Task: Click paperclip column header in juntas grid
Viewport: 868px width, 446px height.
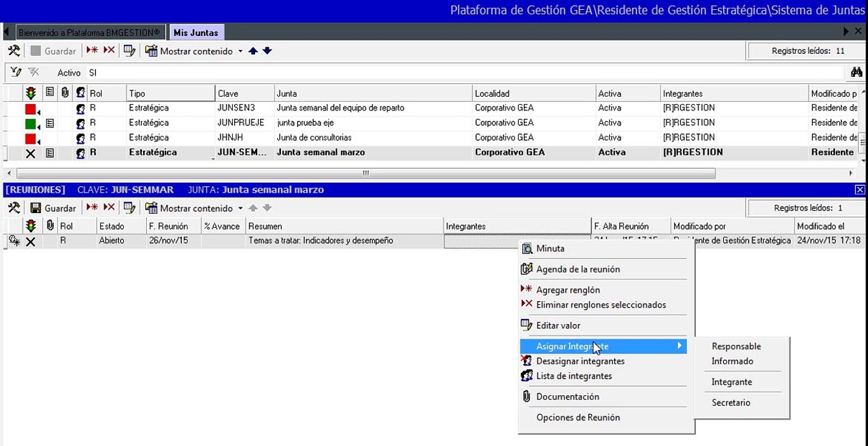Action: click(x=65, y=93)
